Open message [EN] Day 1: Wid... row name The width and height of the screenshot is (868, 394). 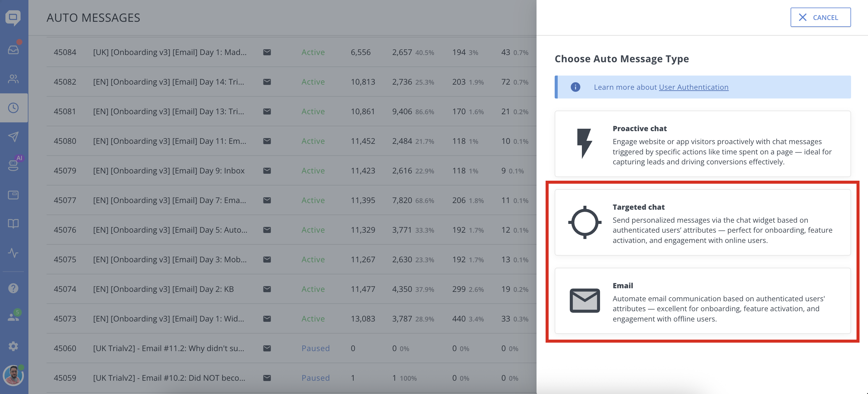(x=168, y=318)
